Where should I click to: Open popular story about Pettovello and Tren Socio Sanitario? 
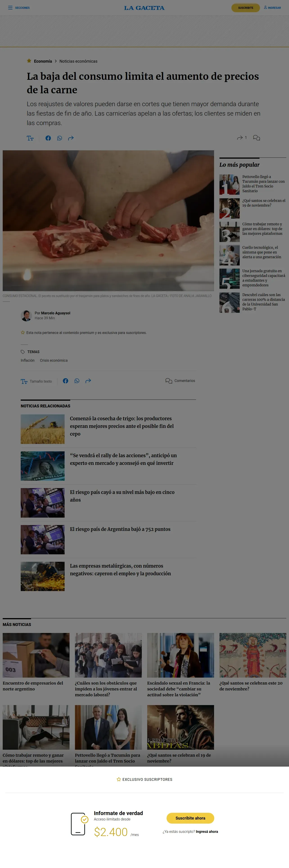click(263, 184)
